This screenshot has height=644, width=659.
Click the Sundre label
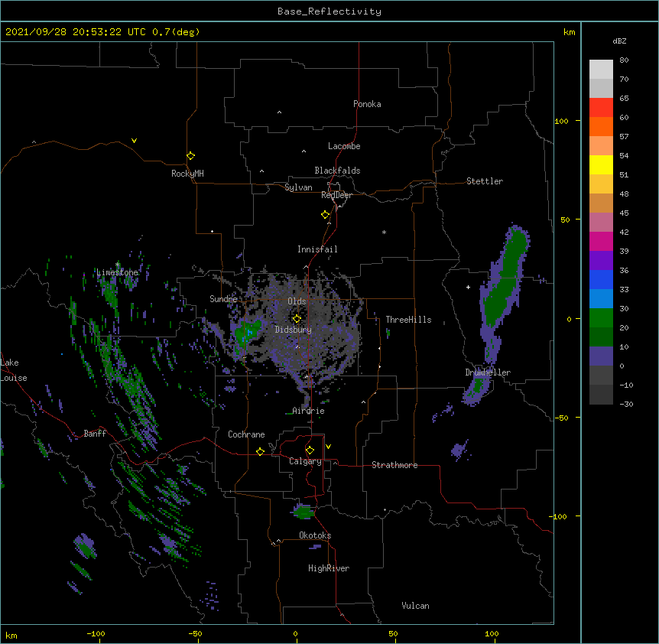click(x=223, y=299)
